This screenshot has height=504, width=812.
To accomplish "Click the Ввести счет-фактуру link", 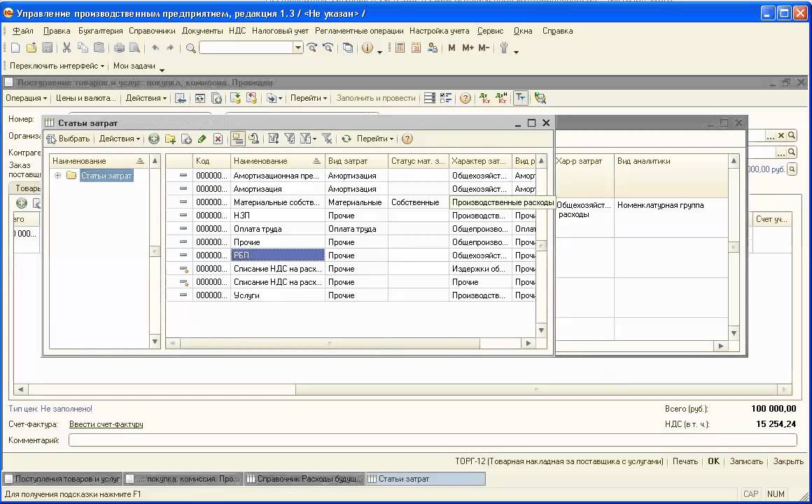I will [x=106, y=424].
